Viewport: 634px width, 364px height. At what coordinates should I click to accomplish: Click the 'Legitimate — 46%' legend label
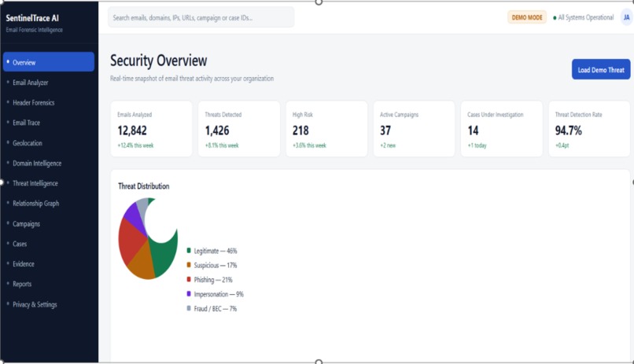pos(216,251)
